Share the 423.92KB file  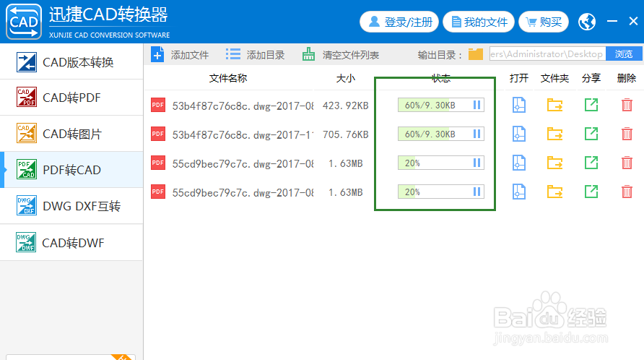(591, 105)
